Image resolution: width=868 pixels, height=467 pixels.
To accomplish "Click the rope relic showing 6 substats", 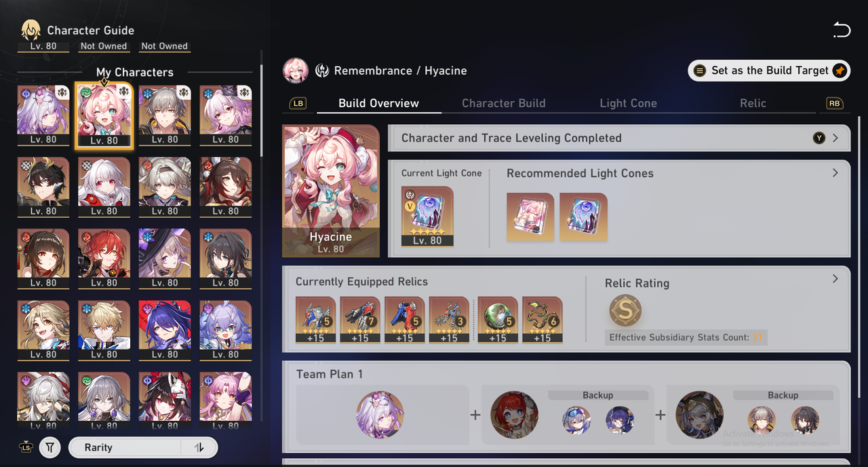I will tap(542, 320).
